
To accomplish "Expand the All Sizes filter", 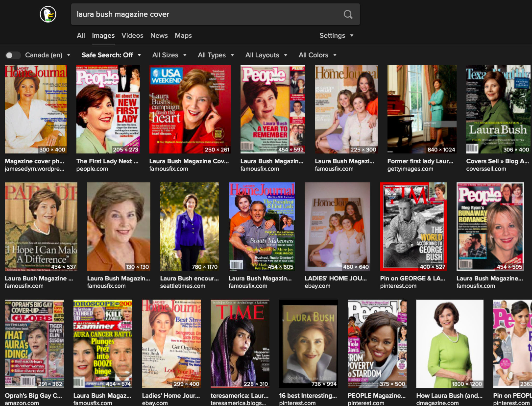I will coord(169,55).
